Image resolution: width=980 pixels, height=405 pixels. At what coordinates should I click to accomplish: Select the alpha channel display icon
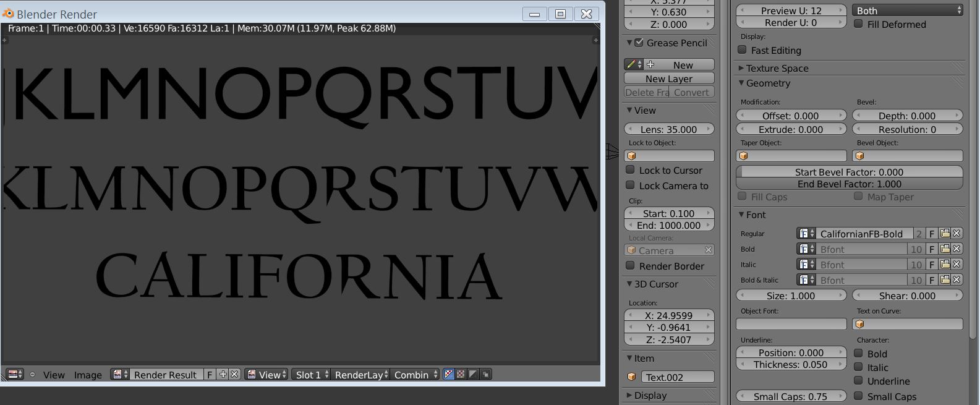click(x=461, y=374)
